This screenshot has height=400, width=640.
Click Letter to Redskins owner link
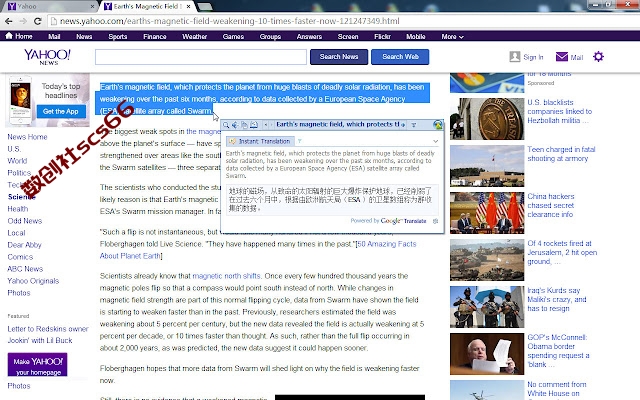pos(48,329)
